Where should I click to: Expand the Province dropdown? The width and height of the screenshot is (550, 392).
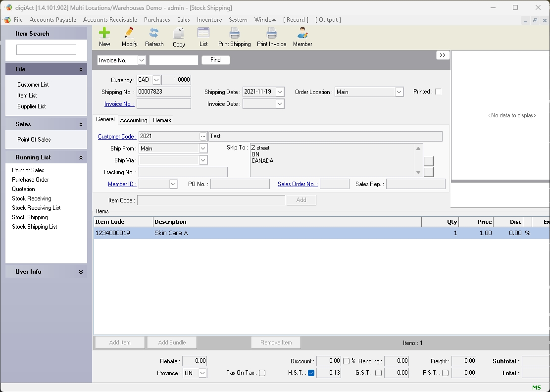pyautogui.click(x=202, y=373)
